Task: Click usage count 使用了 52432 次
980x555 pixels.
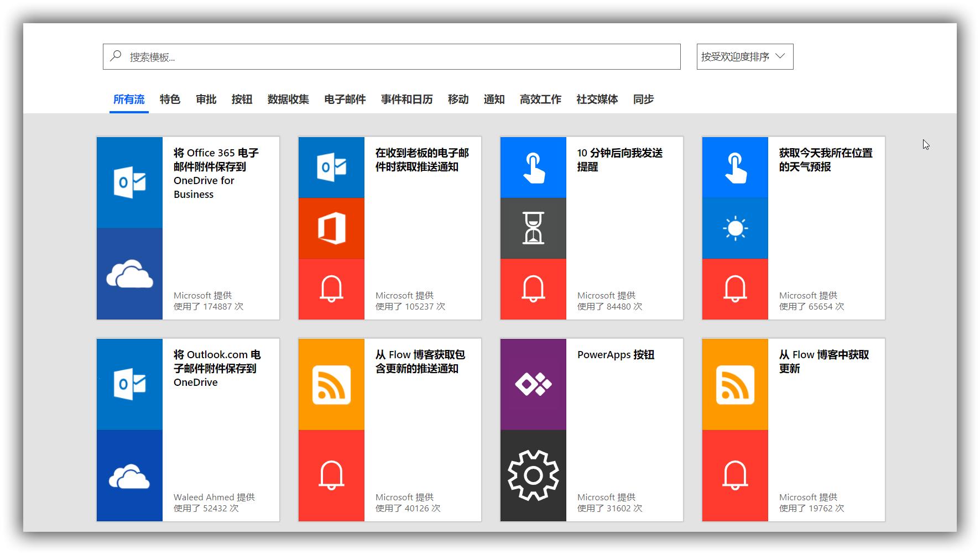Action: pyautogui.click(x=206, y=508)
